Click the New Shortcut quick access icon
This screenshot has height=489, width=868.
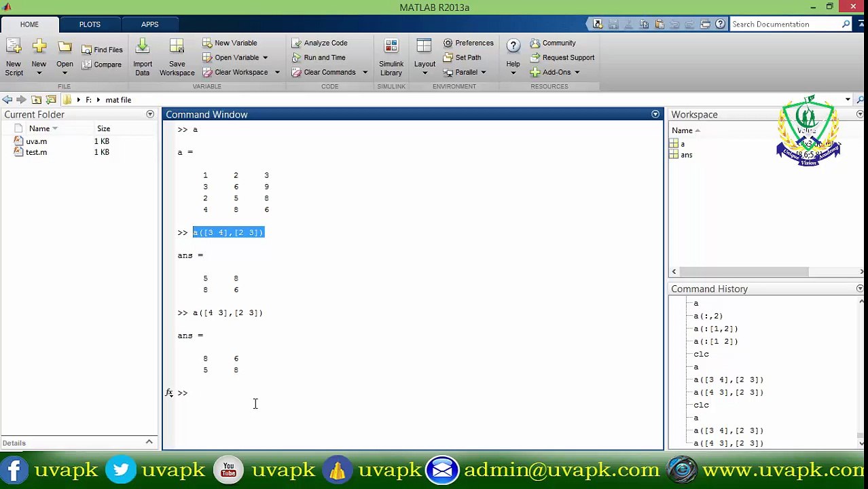coord(598,24)
